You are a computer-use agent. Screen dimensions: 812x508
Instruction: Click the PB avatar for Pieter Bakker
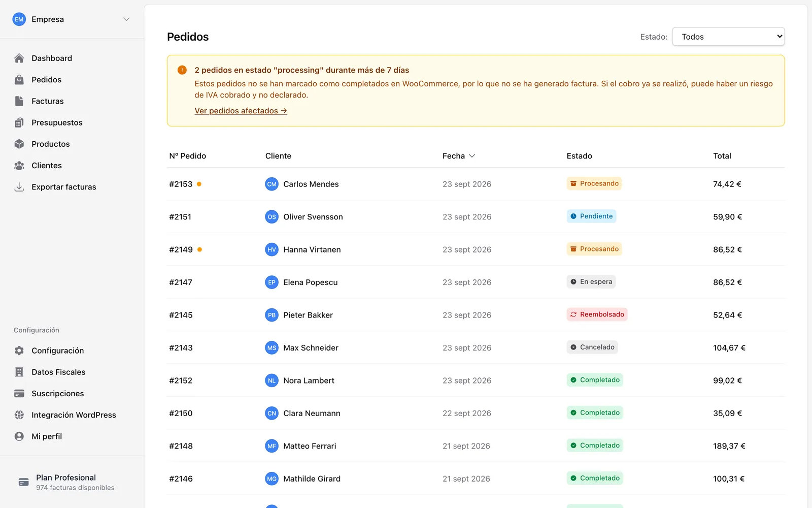[x=272, y=315]
